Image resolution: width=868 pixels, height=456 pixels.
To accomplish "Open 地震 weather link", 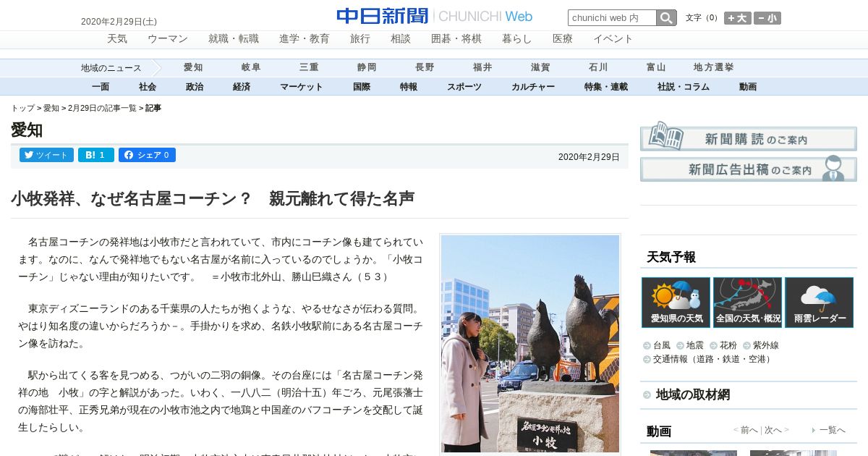I will (695, 345).
